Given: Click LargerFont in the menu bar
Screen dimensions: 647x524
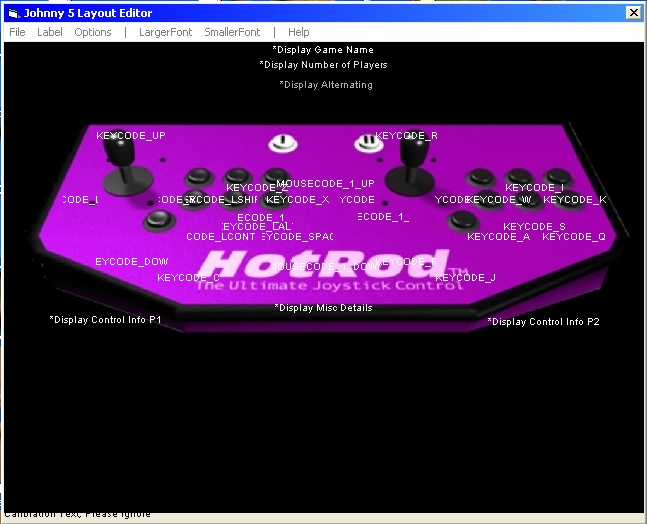Looking at the screenshot, I should coord(165,32).
